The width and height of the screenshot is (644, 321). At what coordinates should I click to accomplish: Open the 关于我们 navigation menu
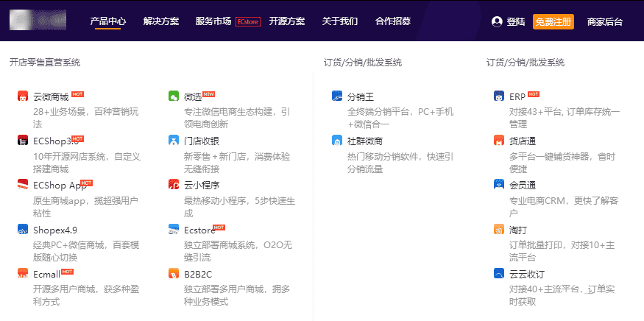pos(339,21)
